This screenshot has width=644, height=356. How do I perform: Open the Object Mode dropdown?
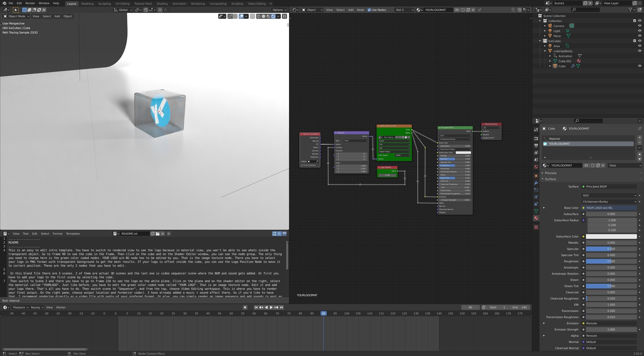(16, 16)
